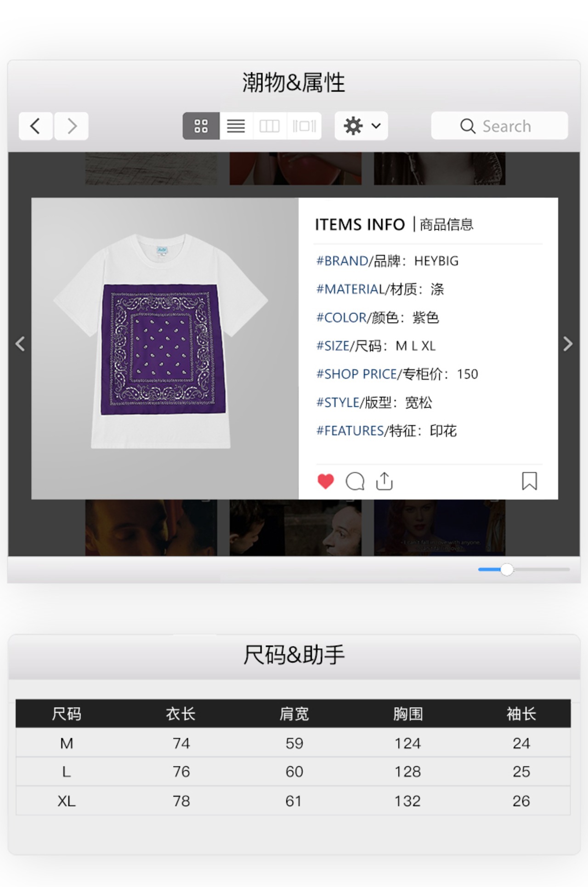This screenshot has width=588, height=887.
Task: Click the purple bandana T-shirt image
Action: coord(161,341)
